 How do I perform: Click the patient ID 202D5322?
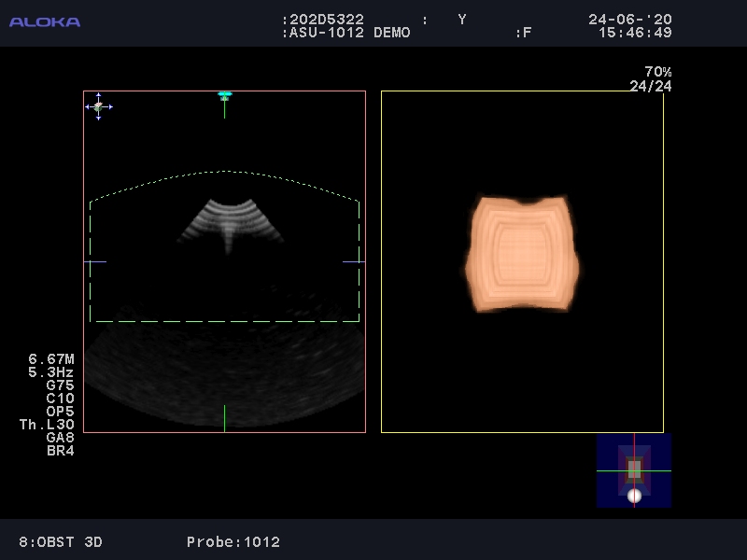click(x=326, y=19)
